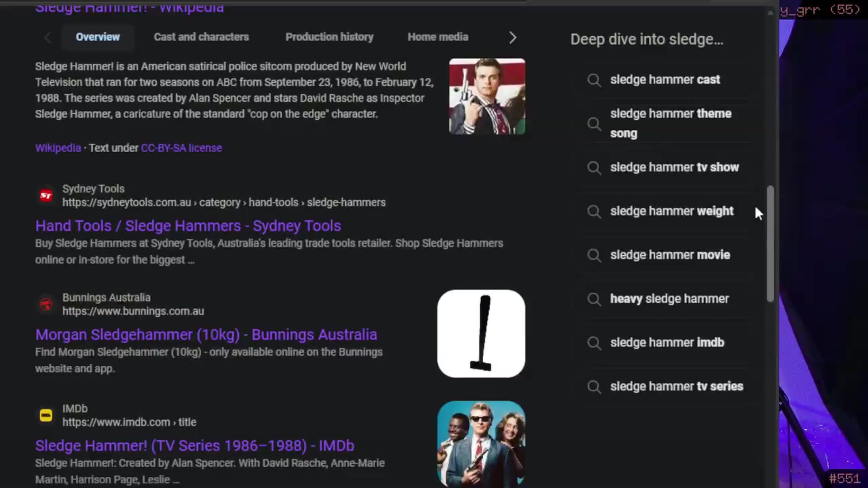The width and height of the screenshot is (868, 488).
Task: Click search icon beside 'sledge hammer tv series'
Action: click(x=594, y=387)
